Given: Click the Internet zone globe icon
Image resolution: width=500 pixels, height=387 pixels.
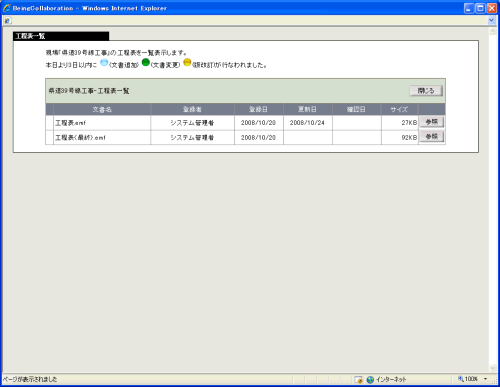Looking at the screenshot, I should pyautogui.click(x=370, y=380).
